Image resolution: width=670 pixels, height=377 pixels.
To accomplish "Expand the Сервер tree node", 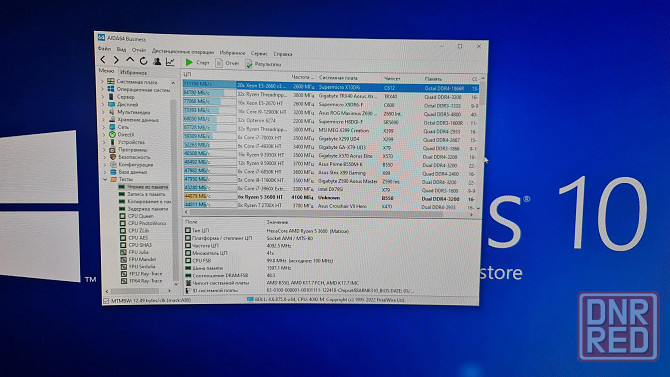I will [103, 97].
